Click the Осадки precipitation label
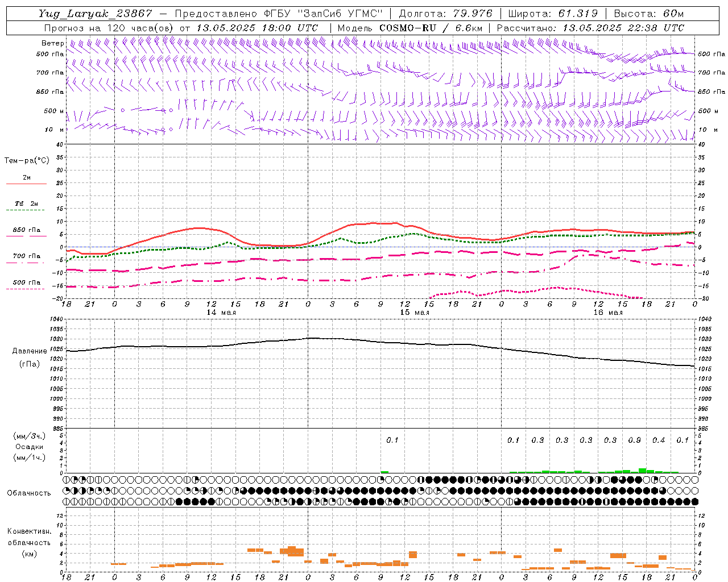 30,447
